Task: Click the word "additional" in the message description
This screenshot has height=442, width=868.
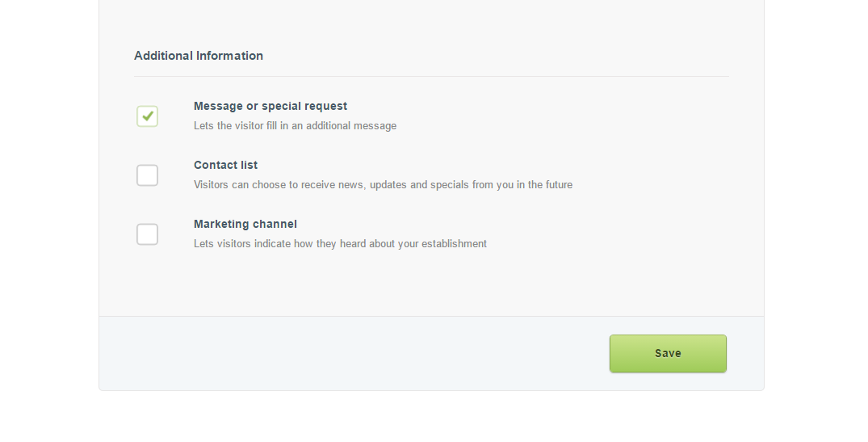Action: [331, 126]
